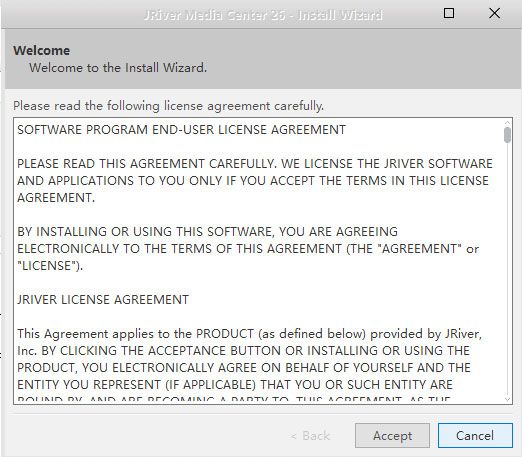This screenshot has height=457, width=522.
Task: Place cursor in 'BY INSTALLING OR USING' paragraph
Action: (x=248, y=249)
